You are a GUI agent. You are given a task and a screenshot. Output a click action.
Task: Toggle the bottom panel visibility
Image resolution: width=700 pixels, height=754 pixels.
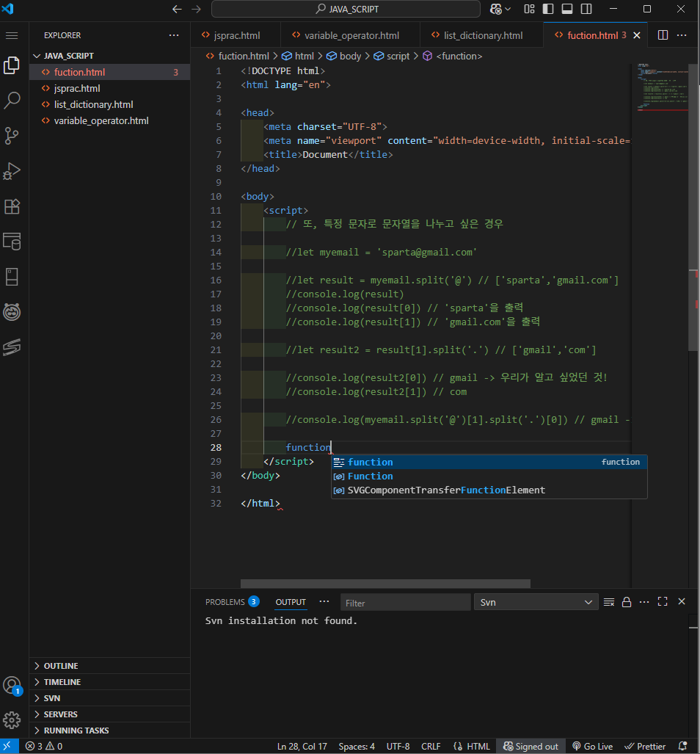click(567, 9)
